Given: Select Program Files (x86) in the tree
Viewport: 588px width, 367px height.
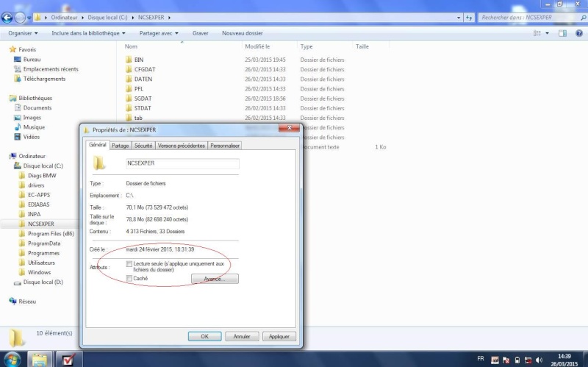Looking at the screenshot, I should tap(51, 234).
